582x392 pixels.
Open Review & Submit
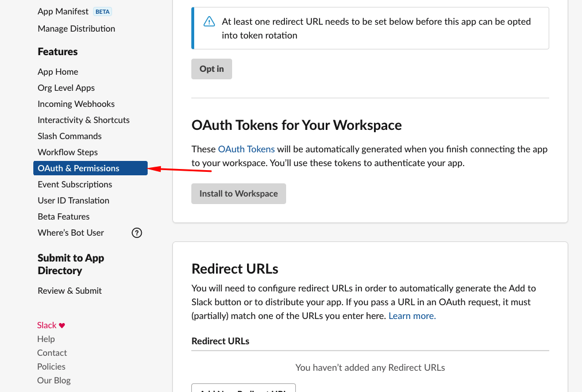pos(70,290)
